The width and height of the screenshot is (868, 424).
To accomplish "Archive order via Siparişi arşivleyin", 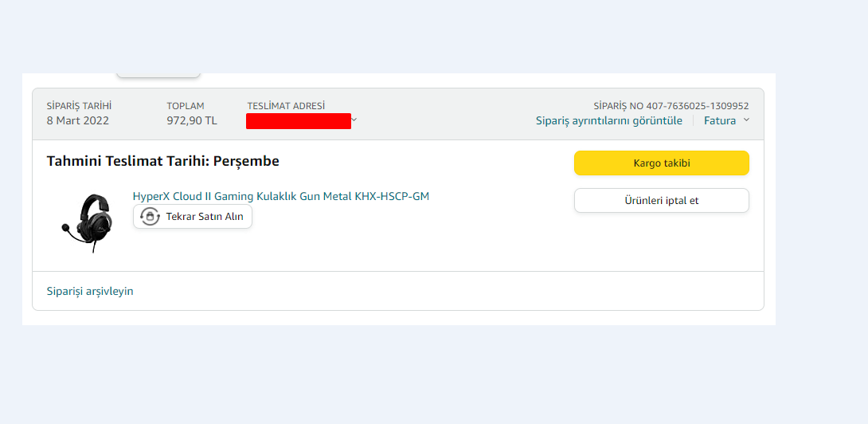I will 90,291.
